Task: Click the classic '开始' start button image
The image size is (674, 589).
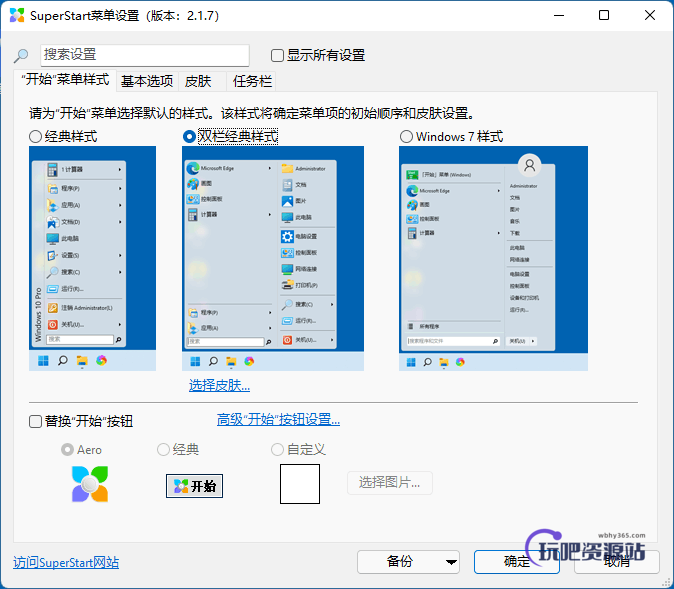Action: [x=194, y=486]
